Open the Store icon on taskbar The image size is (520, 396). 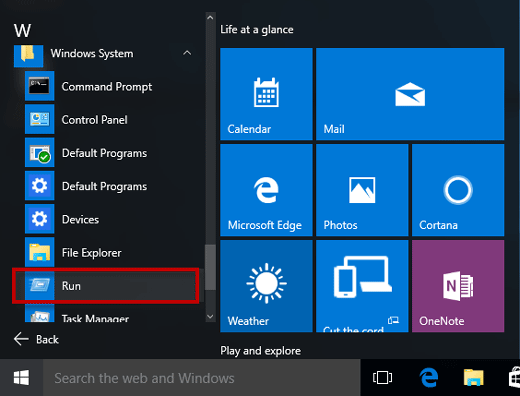pyautogui.click(x=514, y=378)
